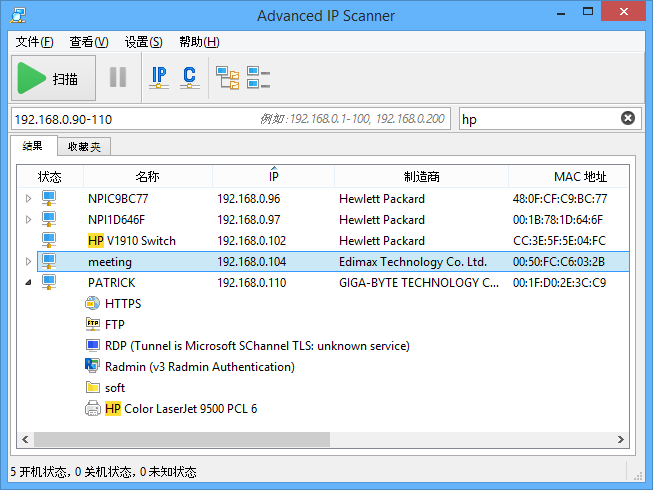Click the IP address range input field
Screen dimensions: 653x490
pyautogui.click(x=130, y=119)
